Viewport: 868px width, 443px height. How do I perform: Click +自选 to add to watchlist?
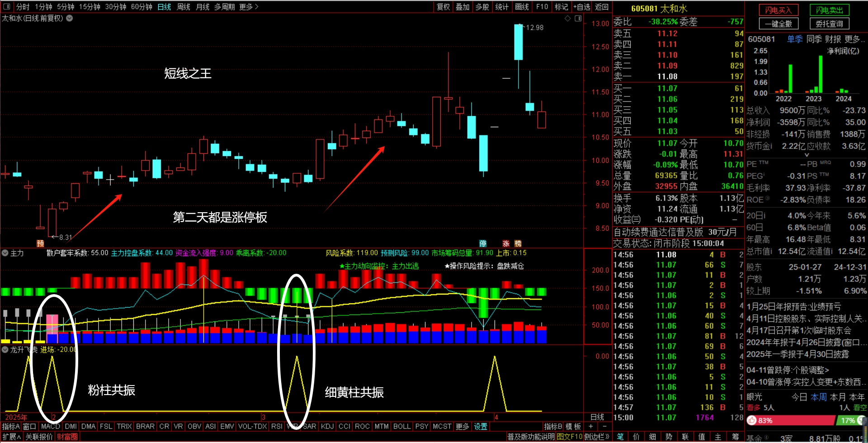coord(582,7)
